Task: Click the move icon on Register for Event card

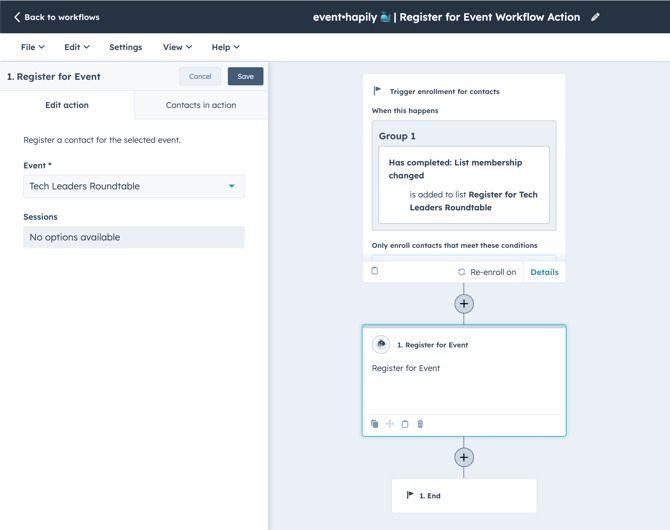Action: pos(390,424)
